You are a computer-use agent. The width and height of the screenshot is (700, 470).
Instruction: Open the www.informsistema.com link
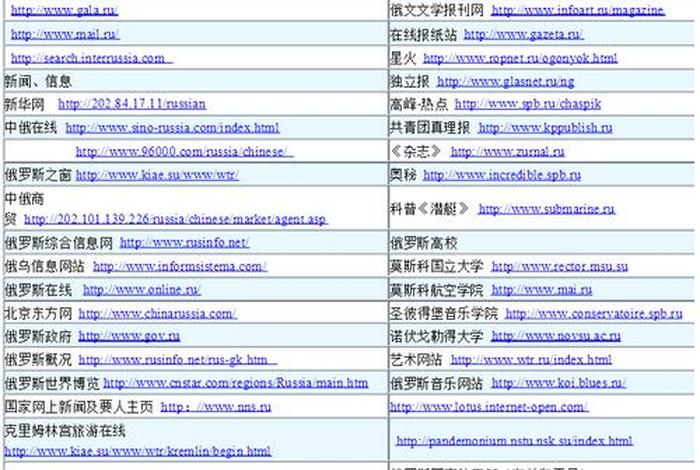(180, 266)
